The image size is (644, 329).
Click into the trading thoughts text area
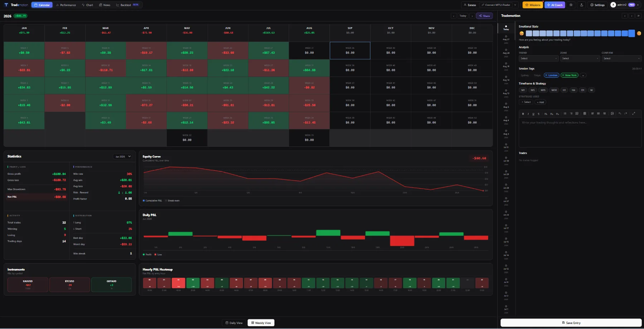[580, 132]
